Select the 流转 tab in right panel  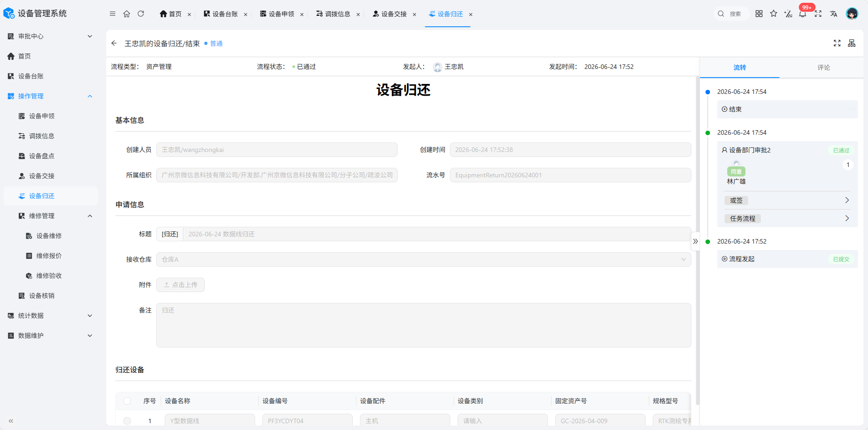(740, 68)
